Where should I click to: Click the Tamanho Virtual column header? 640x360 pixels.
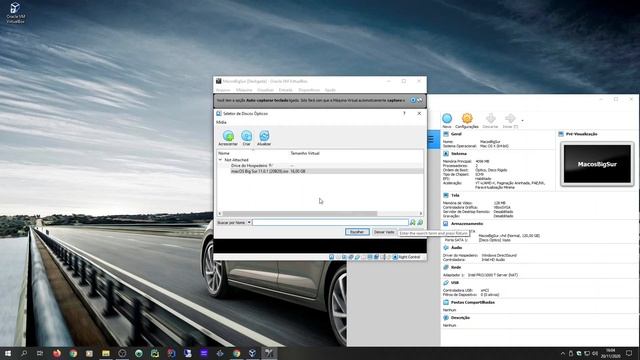305,153
